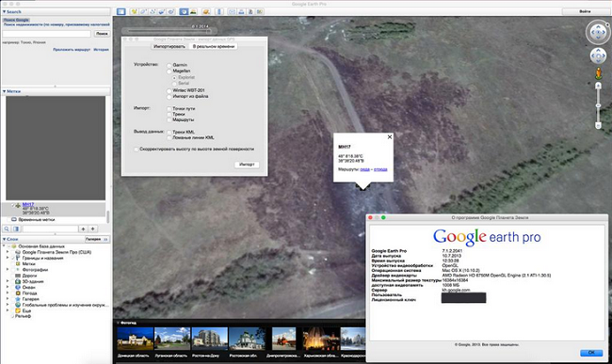Start the Record Tour tool
Viewport: 612px width, 364px height.
point(171,11)
